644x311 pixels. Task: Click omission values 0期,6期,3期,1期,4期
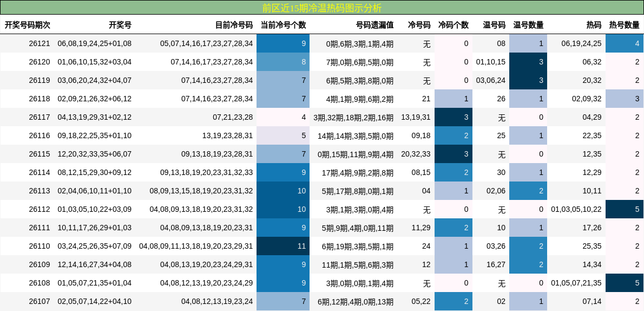(360, 43)
